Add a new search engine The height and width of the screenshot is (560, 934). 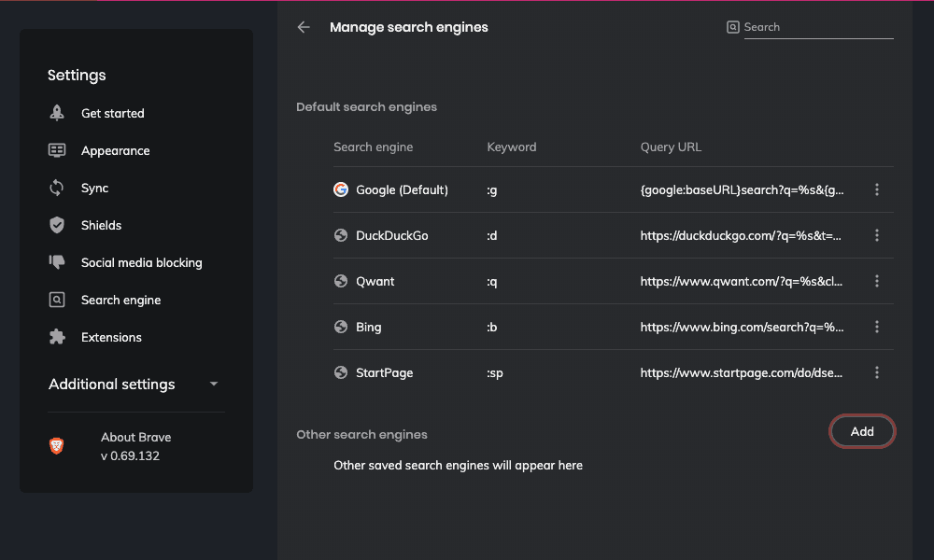click(862, 431)
